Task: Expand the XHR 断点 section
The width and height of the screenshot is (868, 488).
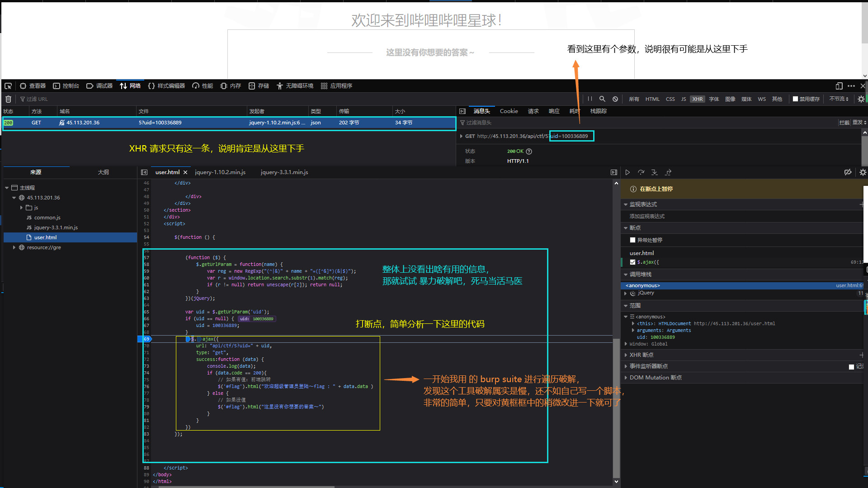Action: (x=626, y=355)
